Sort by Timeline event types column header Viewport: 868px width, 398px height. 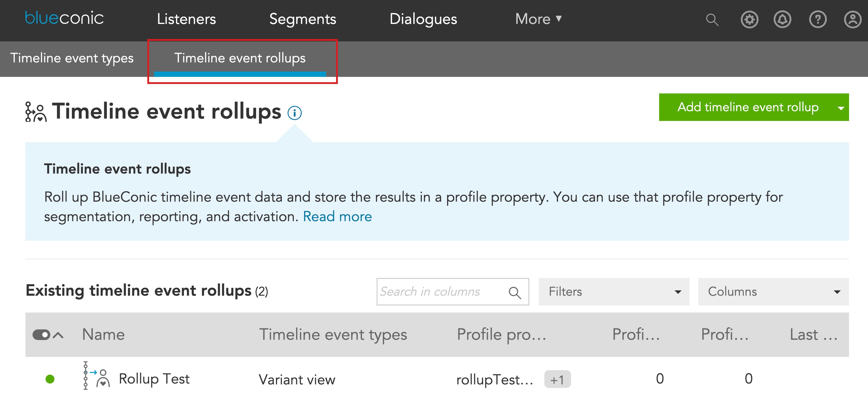point(333,334)
